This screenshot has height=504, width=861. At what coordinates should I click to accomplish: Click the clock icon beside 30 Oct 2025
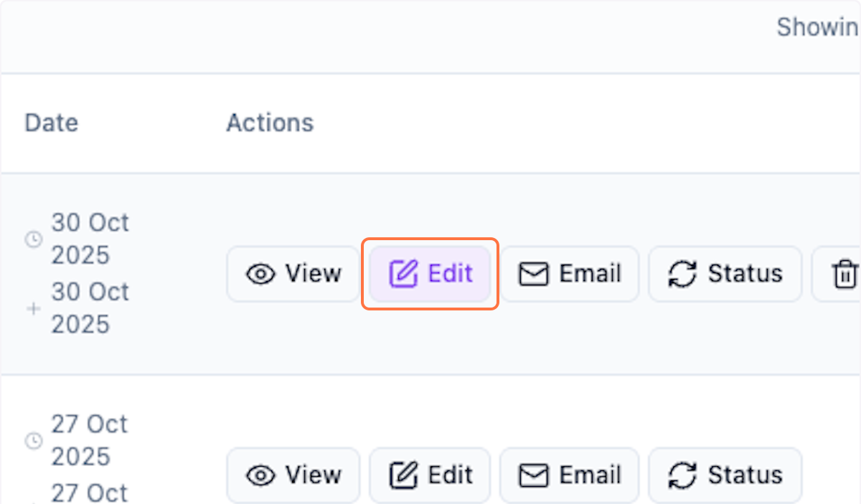[33, 240]
